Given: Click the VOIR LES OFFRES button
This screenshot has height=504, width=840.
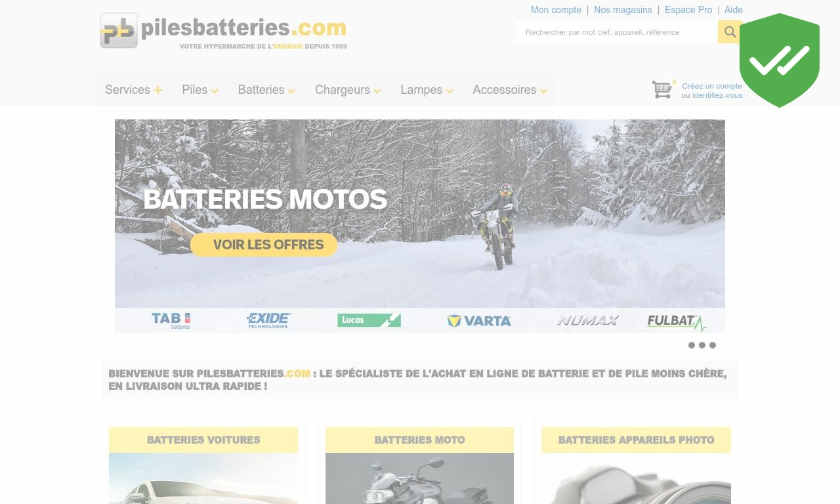Looking at the screenshot, I should 264,245.
